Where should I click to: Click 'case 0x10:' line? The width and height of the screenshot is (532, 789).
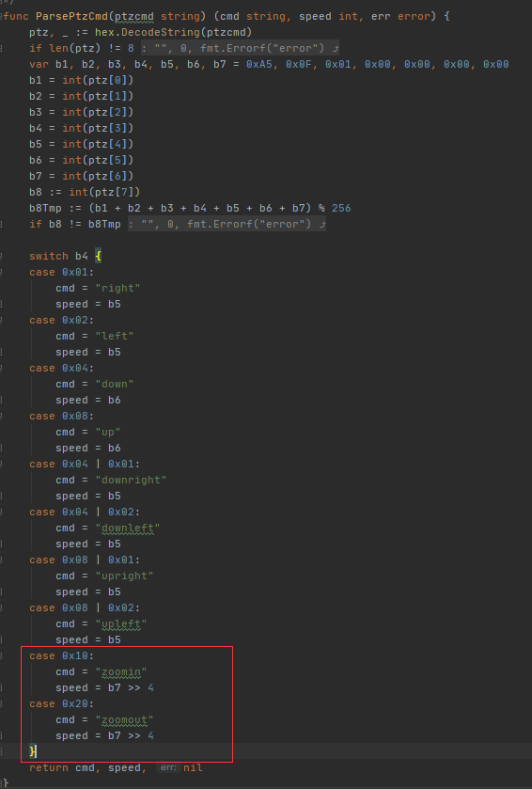pos(62,656)
